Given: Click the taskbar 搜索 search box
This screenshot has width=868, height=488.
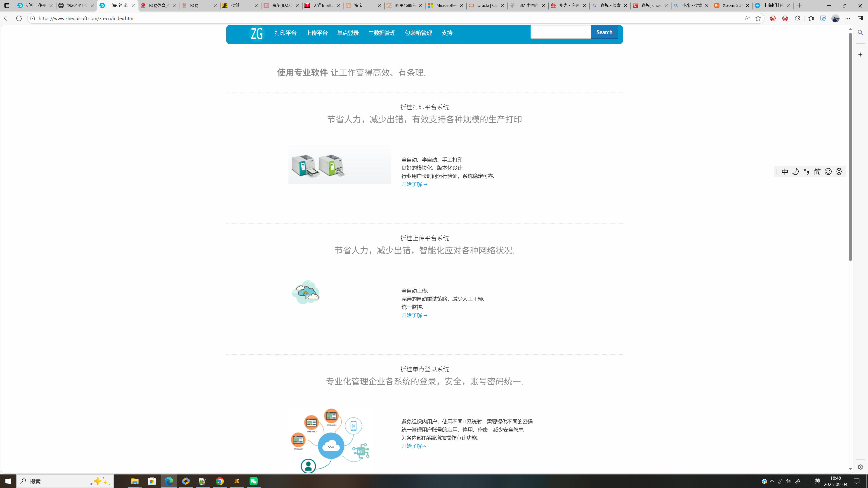Looking at the screenshot, I should 65,481.
